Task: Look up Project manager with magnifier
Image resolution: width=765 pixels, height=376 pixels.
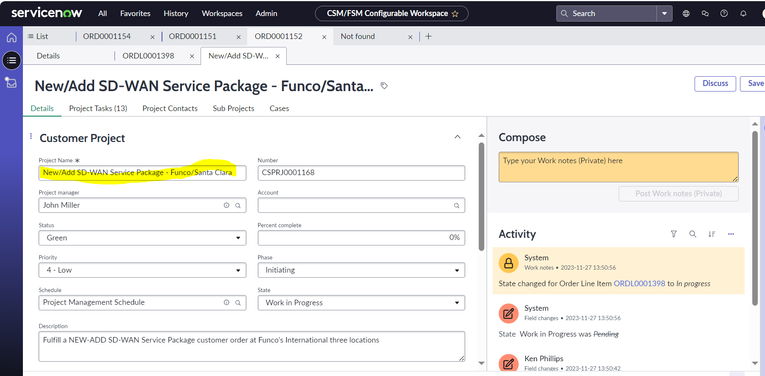Action: 238,206
